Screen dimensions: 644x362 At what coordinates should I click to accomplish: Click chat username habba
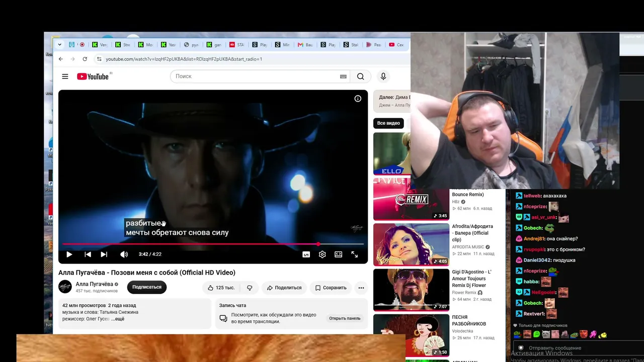coord(531,282)
